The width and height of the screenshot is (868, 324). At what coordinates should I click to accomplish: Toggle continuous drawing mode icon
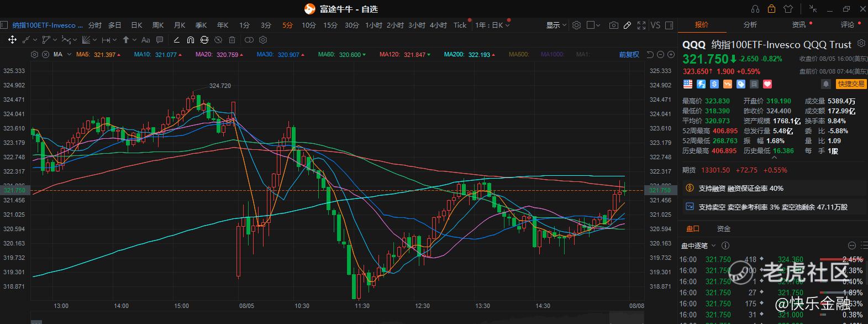(x=204, y=40)
